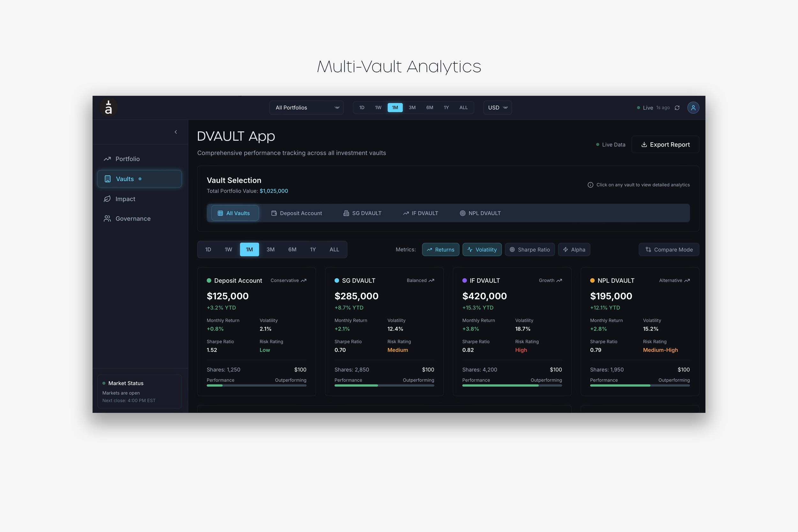Collapse the sidebar with the chevron
Screen dimensions: 798x532
click(x=176, y=132)
